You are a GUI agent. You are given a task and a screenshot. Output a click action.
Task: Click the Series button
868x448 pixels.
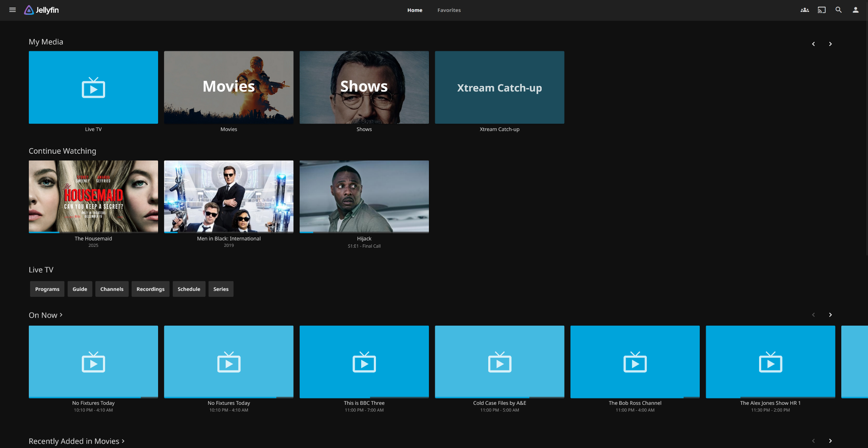pos(221,289)
